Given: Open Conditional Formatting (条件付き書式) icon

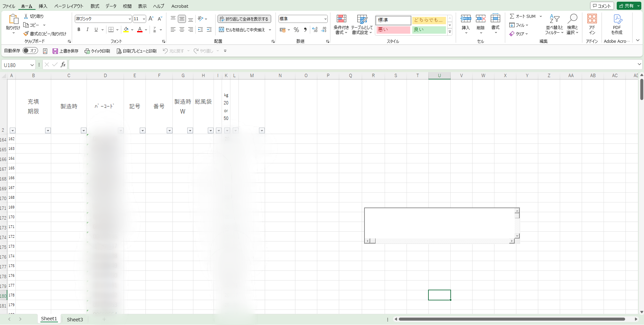Looking at the screenshot, I should (x=341, y=19).
